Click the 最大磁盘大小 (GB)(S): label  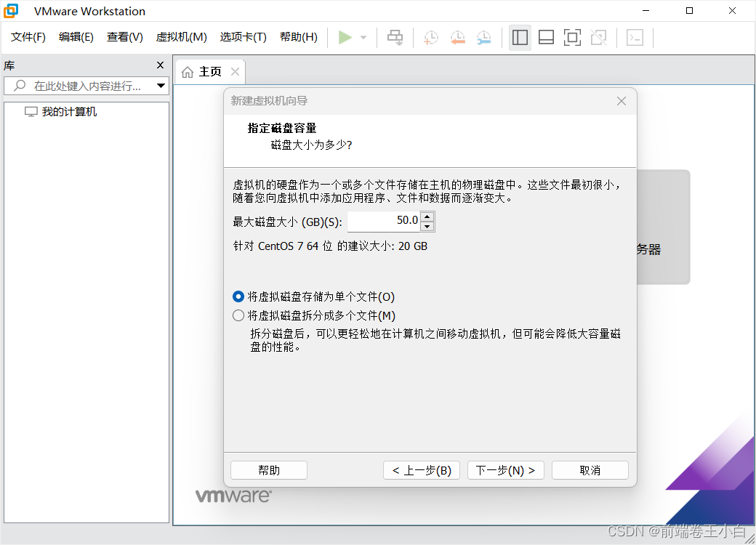pos(287,222)
